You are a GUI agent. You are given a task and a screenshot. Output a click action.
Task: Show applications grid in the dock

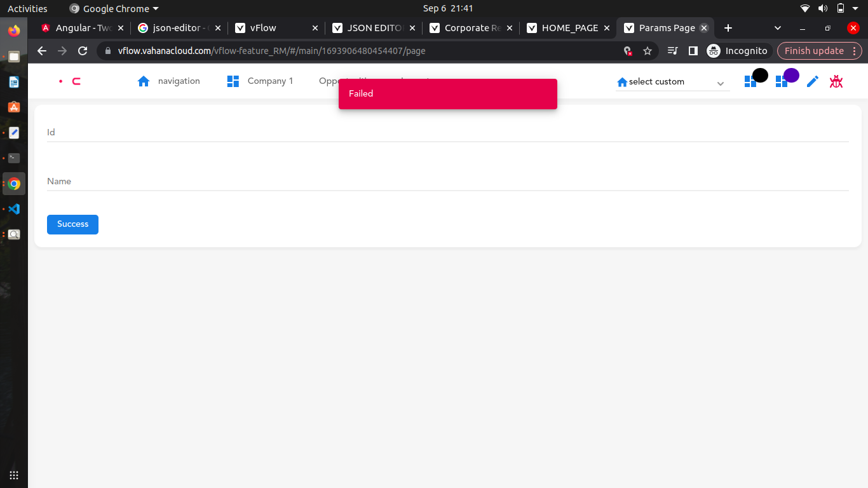(14, 475)
